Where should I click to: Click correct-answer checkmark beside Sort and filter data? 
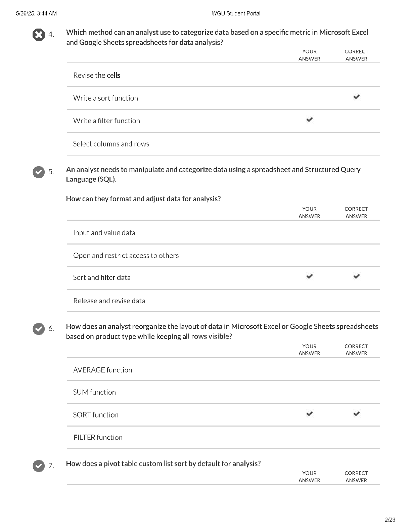pos(356,277)
